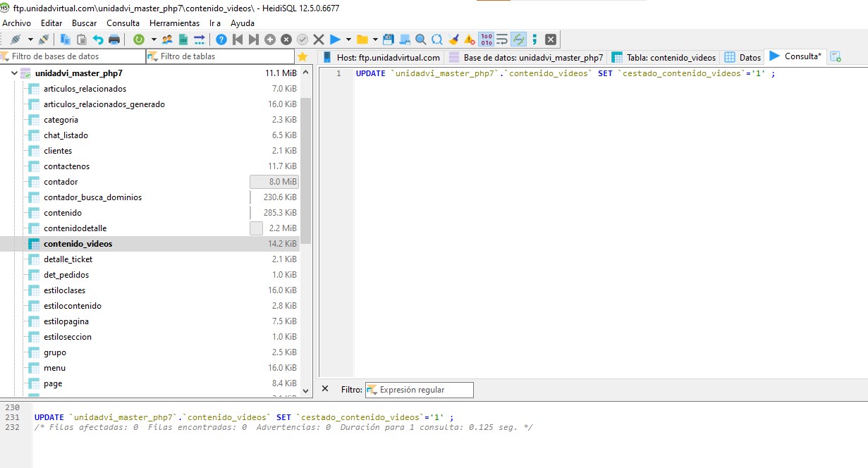The image size is (868, 468).
Task: Click the yellow favorites star icon
Action: 302,56
